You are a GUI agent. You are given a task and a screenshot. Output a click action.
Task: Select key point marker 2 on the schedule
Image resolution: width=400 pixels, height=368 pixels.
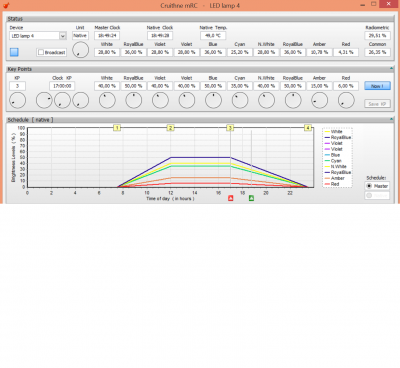click(170, 128)
